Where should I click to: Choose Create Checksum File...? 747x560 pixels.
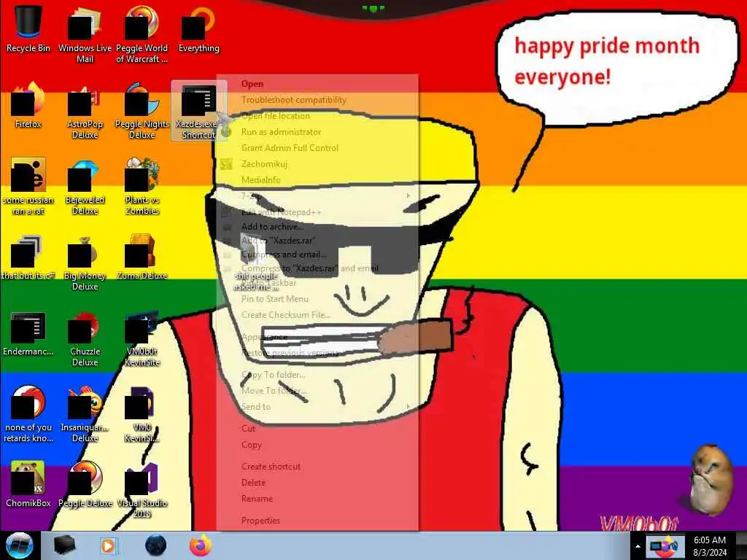[317, 315]
